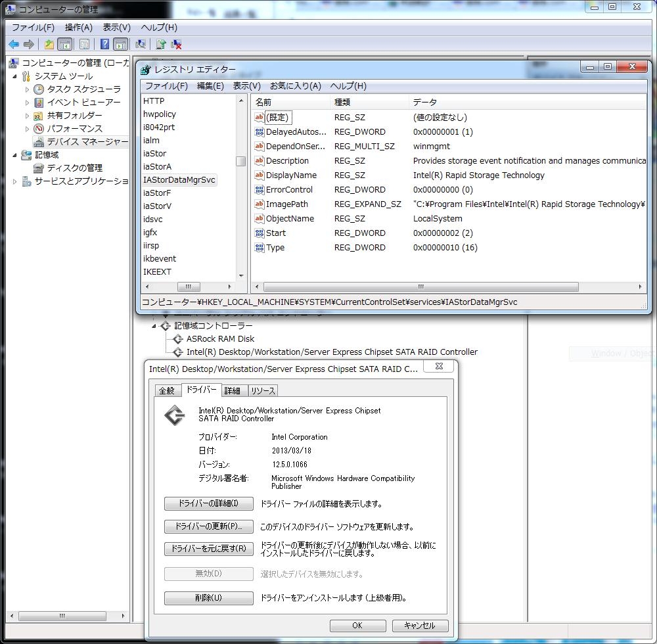Select the IAStorDataMgrSvc registry key
This screenshot has width=657, height=644.
pyautogui.click(x=179, y=180)
